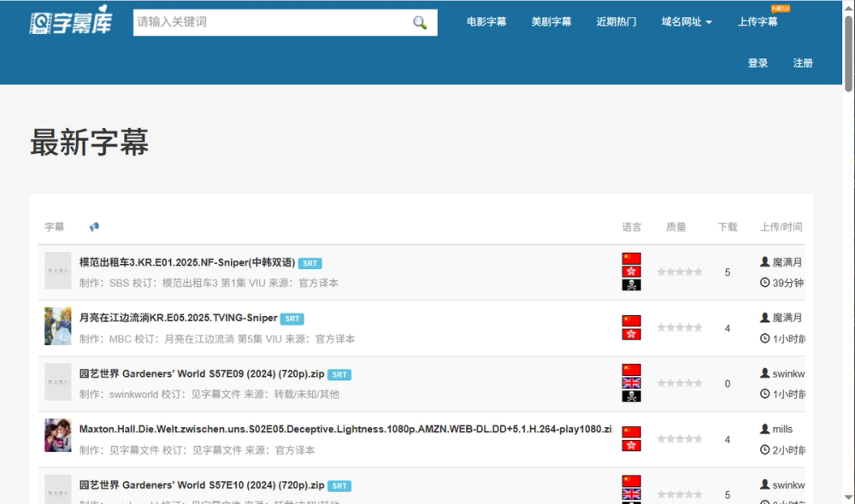Open uploader 魔满月 on 模范出租车3 row

pyautogui.click(x=787, y=262)
